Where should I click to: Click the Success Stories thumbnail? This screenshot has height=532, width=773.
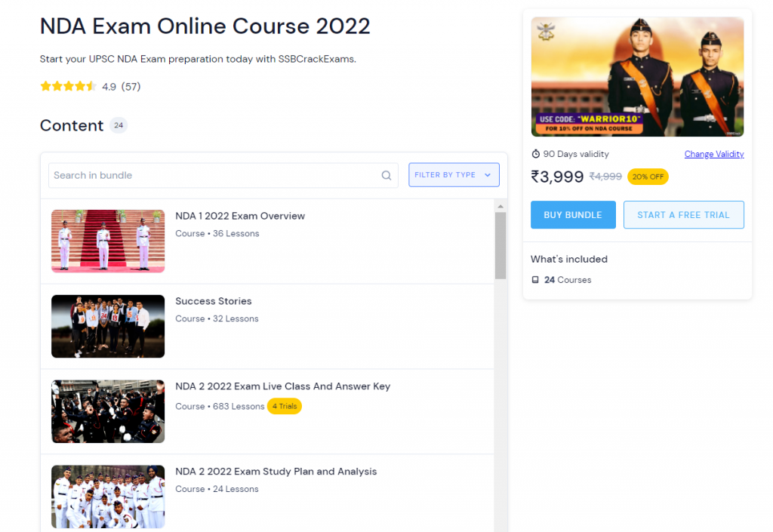108,326
